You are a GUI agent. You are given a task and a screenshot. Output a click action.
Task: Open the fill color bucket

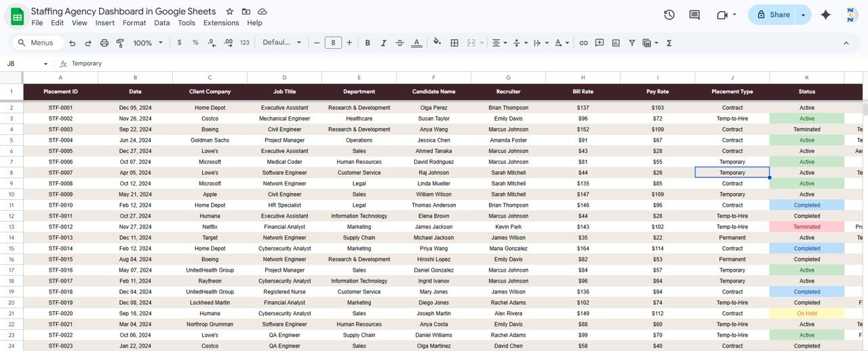click(x=437, y=43)
